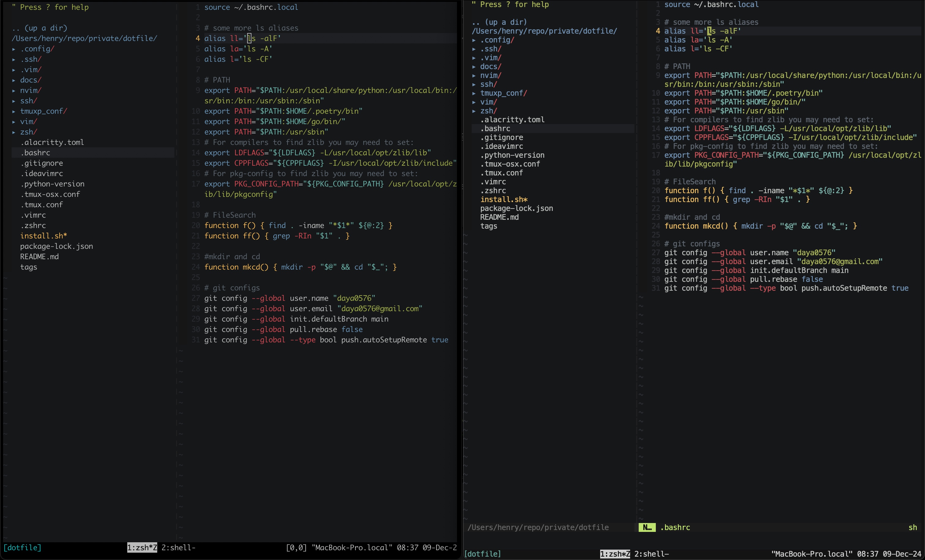Switch to tmux window 2:shell- on left
This screenshot has width=925, height=560.
(x=178, y=548)
